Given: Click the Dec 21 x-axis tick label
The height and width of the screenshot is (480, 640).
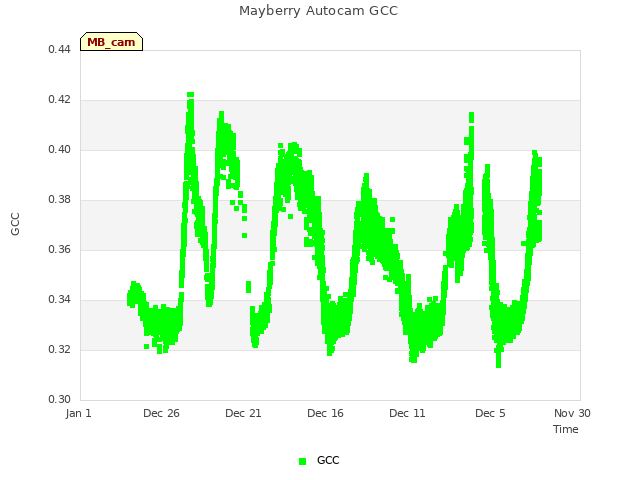Looking at the screenshot, I should click(x=243, y=413).
